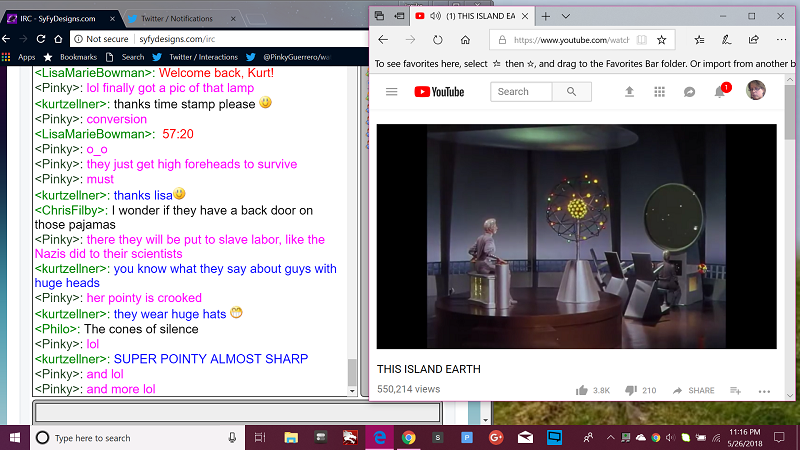Click the YouTube search magnifier button

(571, 92)
